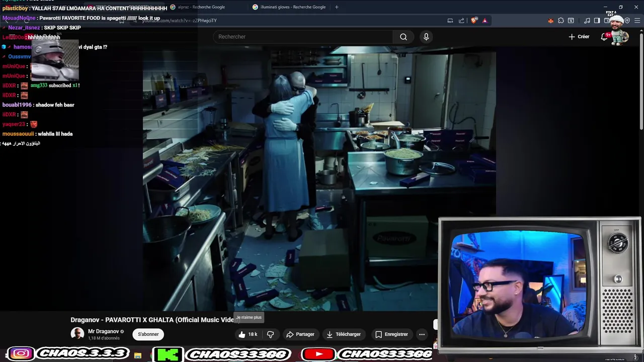Open the extensions puzzle-piece menu
Viewport: 644px width, 362px height.
[561, 21]
